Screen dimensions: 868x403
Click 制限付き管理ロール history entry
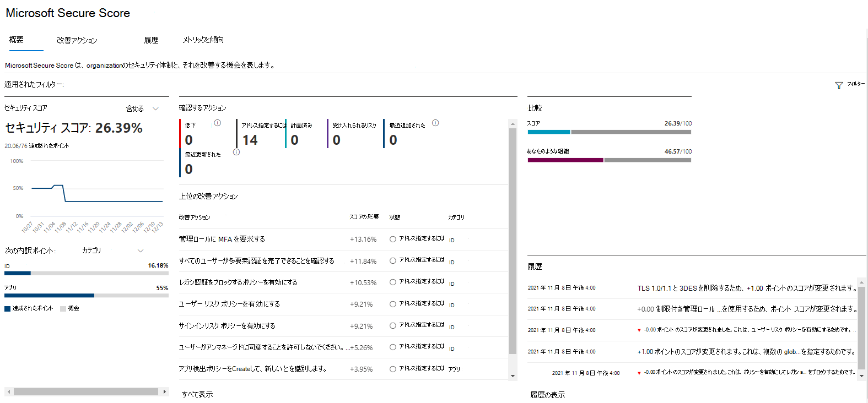(747, 309)
